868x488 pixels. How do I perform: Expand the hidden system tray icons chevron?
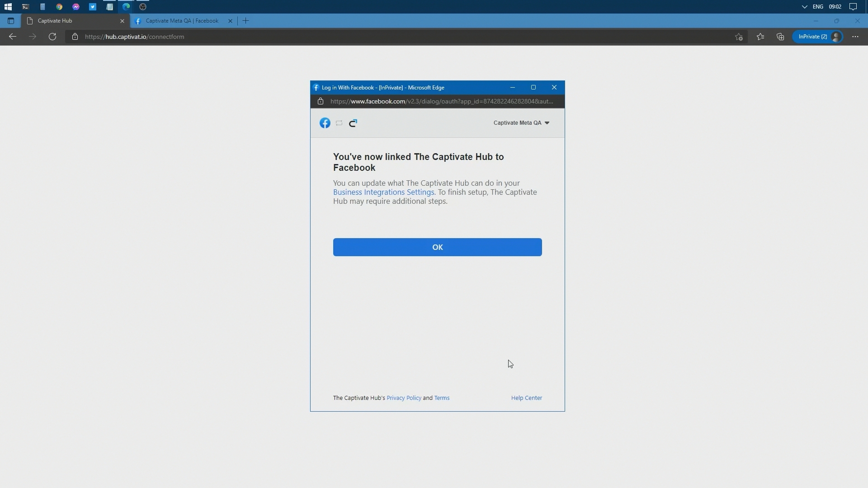(x=804, y=7)
